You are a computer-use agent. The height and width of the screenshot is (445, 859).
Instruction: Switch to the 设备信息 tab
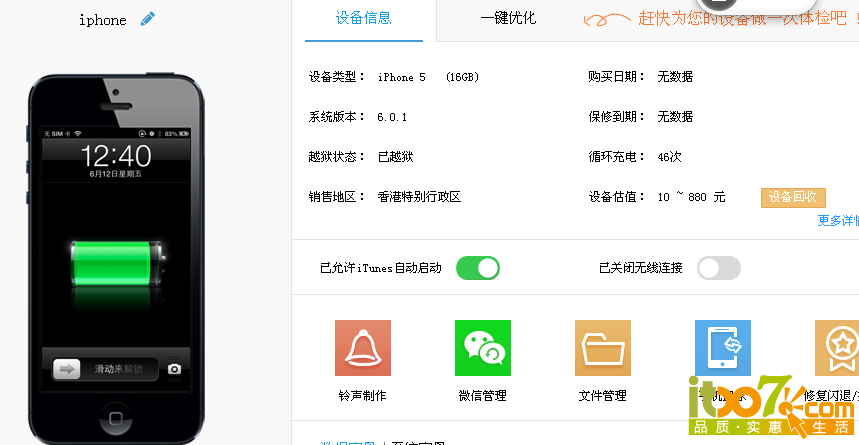tap(364, 18)
